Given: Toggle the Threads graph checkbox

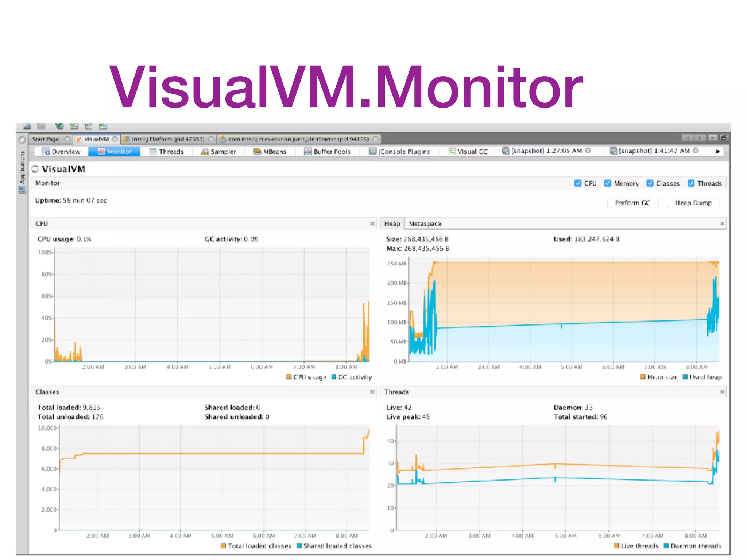Looking at the screenshot, I should tap(691, 183).
